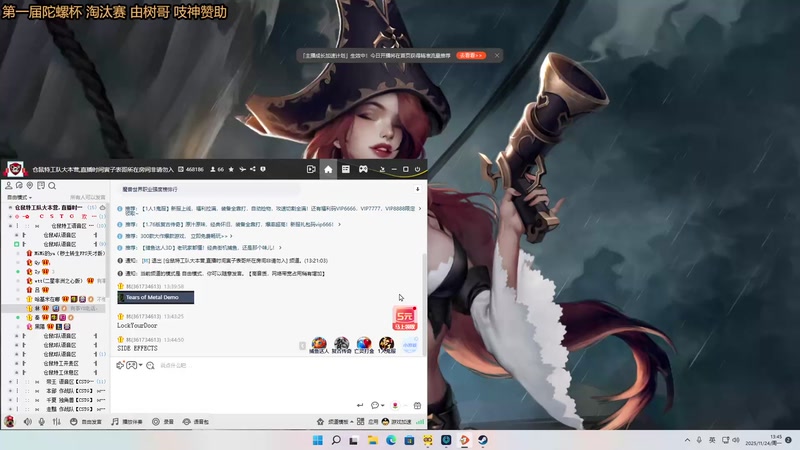The height and width of the screenshot is (450, 800).
Task: Open the 应用 apps grid icon
Action: 361,421
